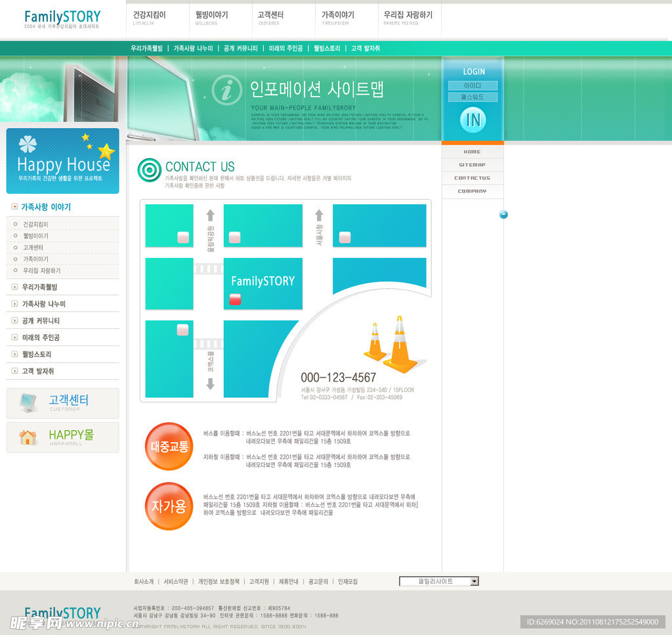
Task: Click the 고객센터 monitor banner
Action: (62, 403)
